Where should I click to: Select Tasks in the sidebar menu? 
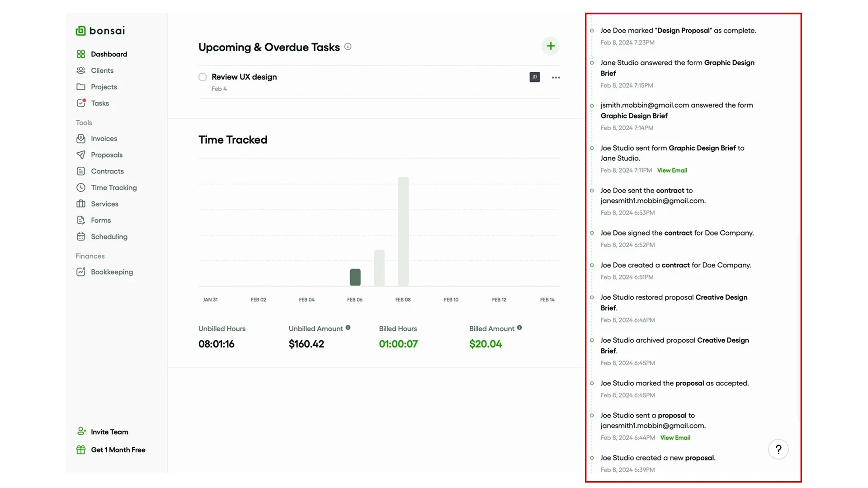click(99, 103)
